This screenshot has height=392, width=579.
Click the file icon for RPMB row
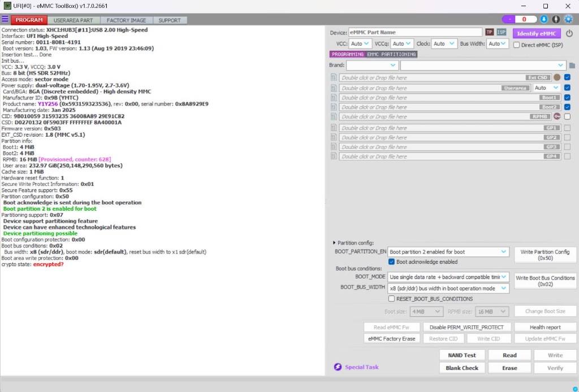[x=334, y=116]
